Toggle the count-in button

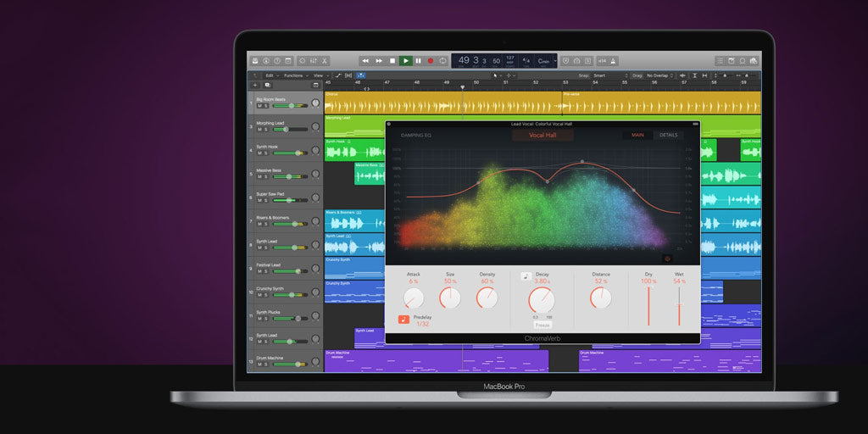[x=604, y=61]
